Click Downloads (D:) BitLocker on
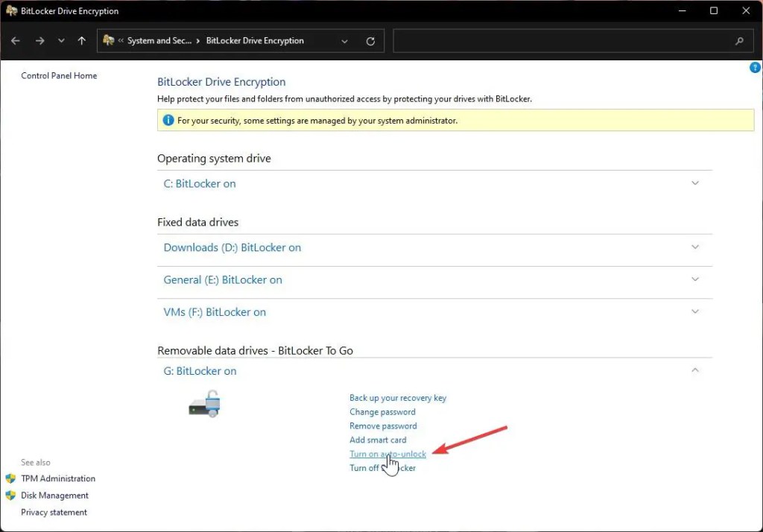 232,248
